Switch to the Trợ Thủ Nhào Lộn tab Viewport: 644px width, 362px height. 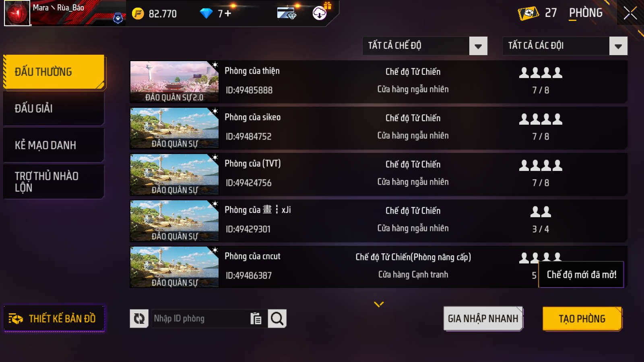pos(54,182)
